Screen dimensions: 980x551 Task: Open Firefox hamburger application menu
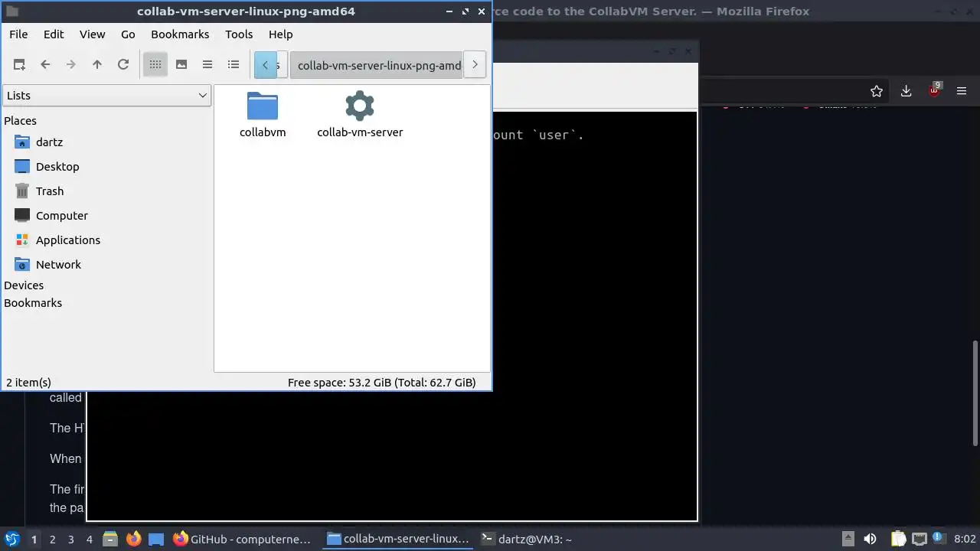pos(962,91)
